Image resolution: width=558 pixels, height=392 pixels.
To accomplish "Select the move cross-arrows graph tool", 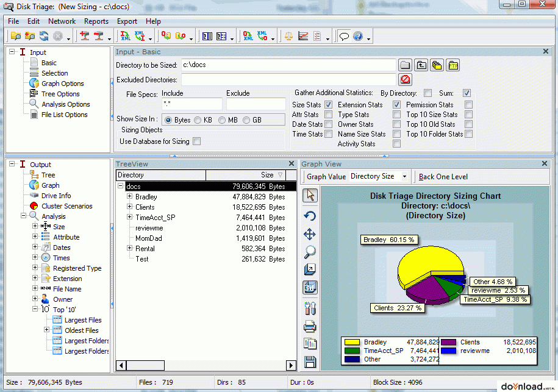I will (310, 235).
